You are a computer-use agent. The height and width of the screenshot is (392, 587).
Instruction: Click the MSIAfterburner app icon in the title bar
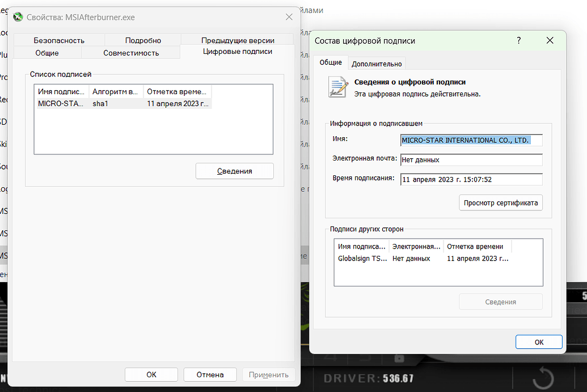18,17
